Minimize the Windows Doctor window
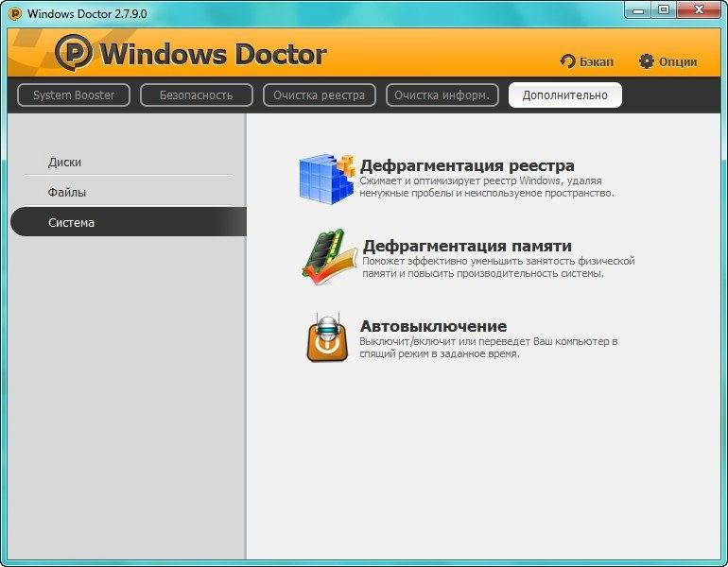The width and height of the screenshot is (728, 567). [638, 9]
